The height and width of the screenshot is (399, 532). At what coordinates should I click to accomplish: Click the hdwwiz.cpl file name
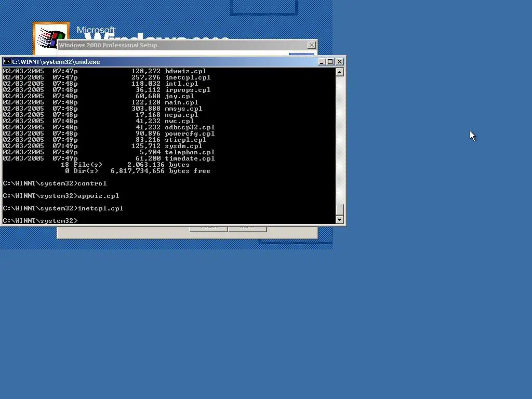(185, 71)
